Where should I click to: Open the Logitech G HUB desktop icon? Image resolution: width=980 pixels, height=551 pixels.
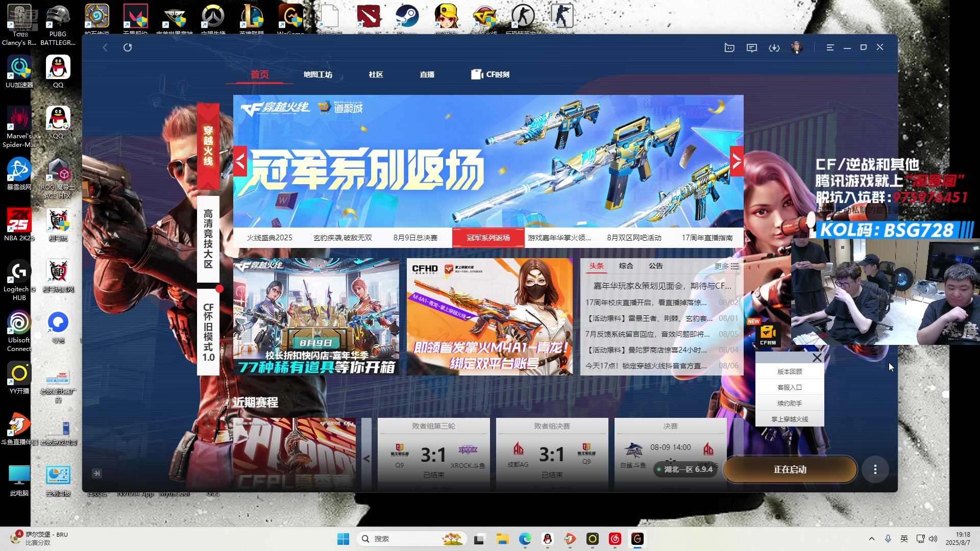pyautogui.click(x=19, y=280)
